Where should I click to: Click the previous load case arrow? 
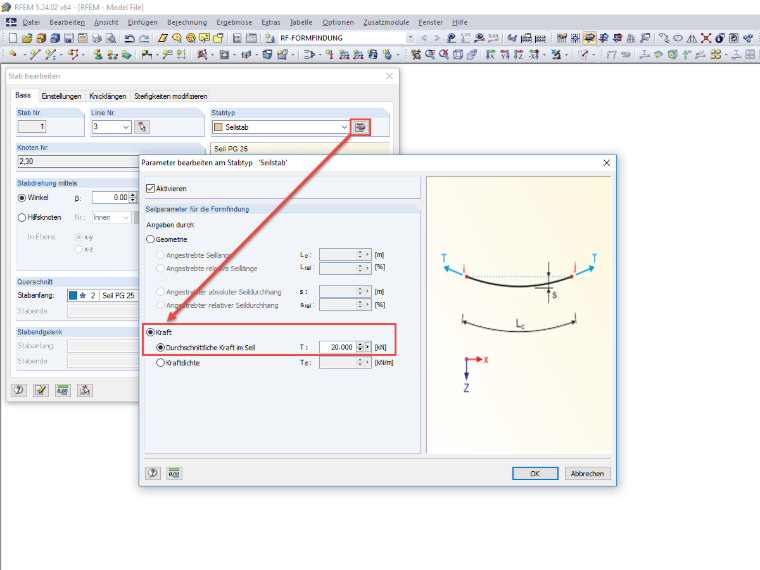(x=424, y=38)
